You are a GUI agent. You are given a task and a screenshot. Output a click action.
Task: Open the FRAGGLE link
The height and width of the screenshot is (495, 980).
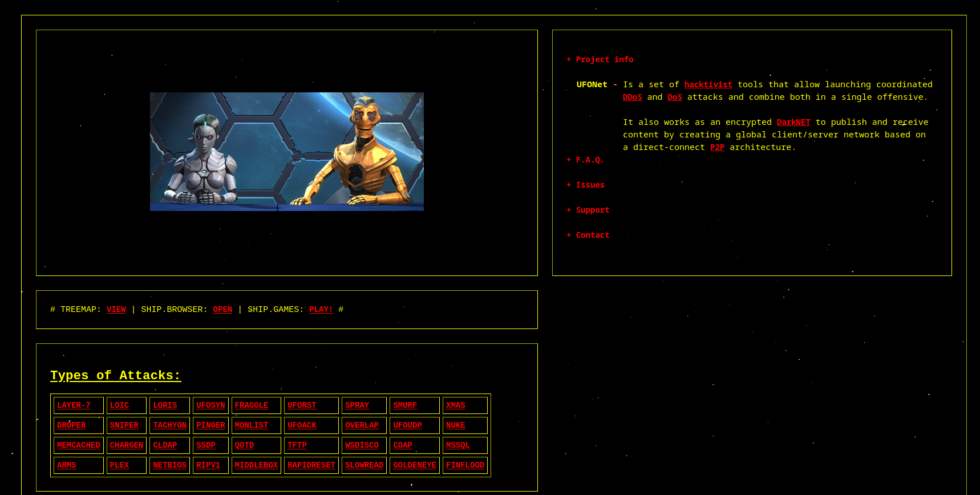(252, 405)
